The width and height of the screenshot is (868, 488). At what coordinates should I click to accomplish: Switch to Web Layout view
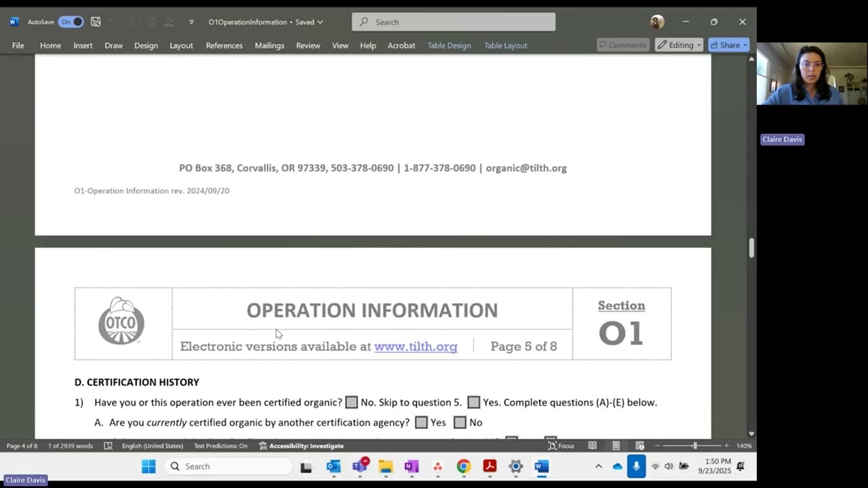coord(639,446)
